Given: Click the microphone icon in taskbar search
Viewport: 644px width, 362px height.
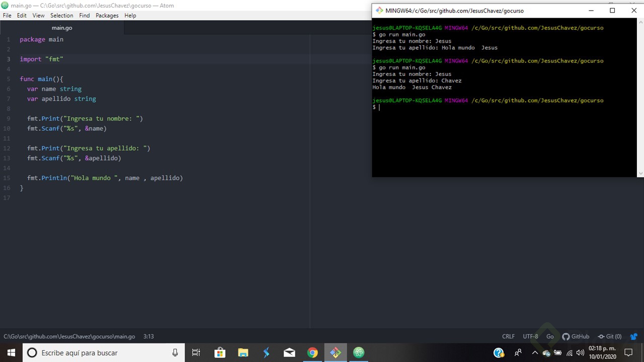Looking at the screenshot, I should pos(175,352).
